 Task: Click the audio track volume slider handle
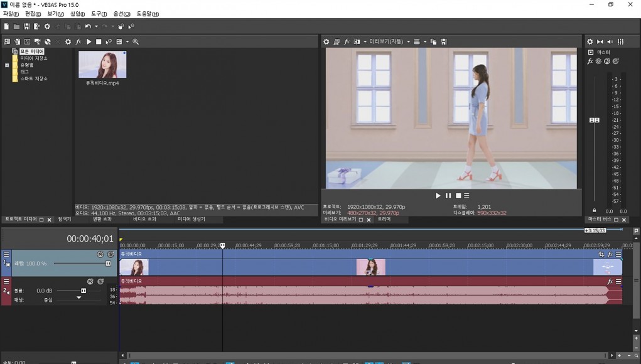[x=83, y=291]
